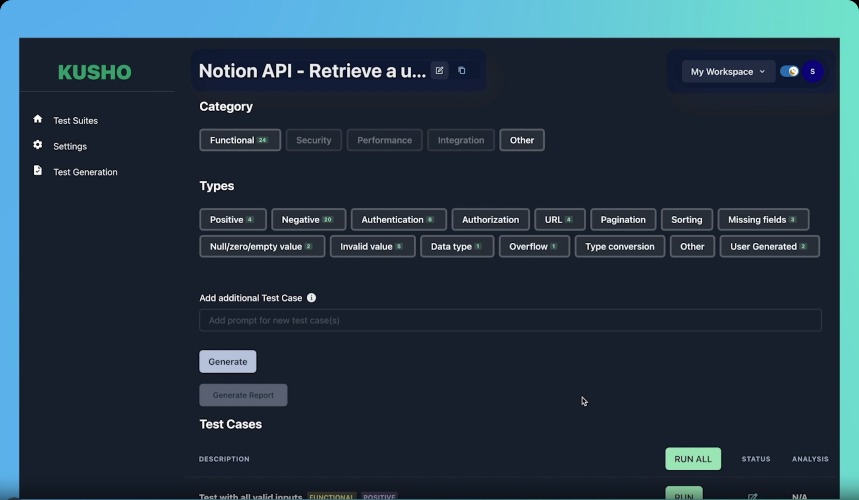Click the ANALYSIS column header
Viewport: 859px width, 500px height.
click(810, 459)
